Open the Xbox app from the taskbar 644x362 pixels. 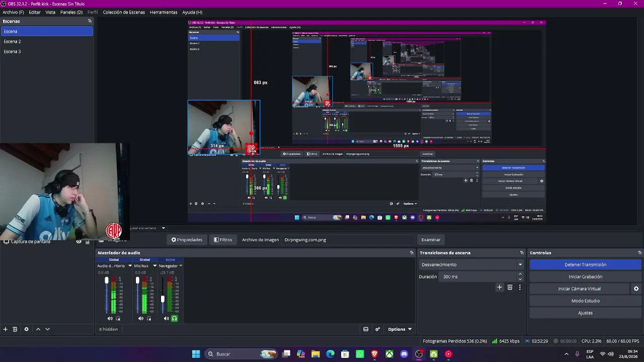tap(389, 354)
